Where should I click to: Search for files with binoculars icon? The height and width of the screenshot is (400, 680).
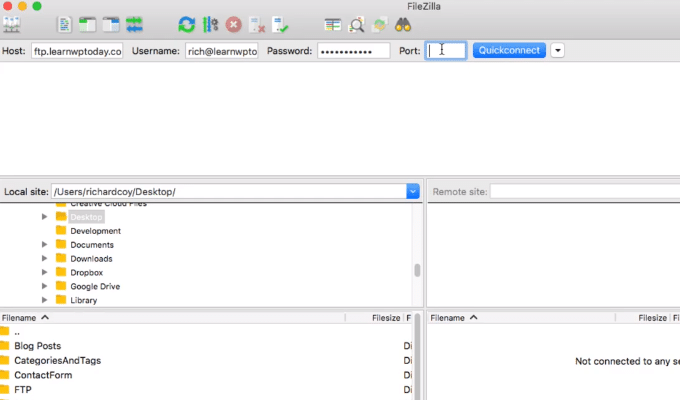click(403, 25)
